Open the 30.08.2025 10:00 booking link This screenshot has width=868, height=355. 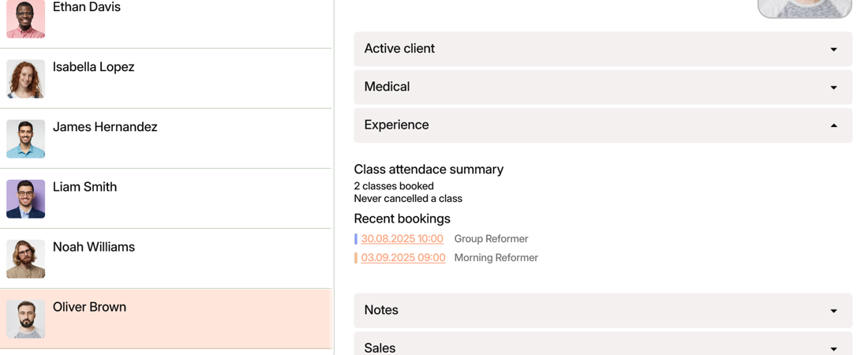coord(402,239)
